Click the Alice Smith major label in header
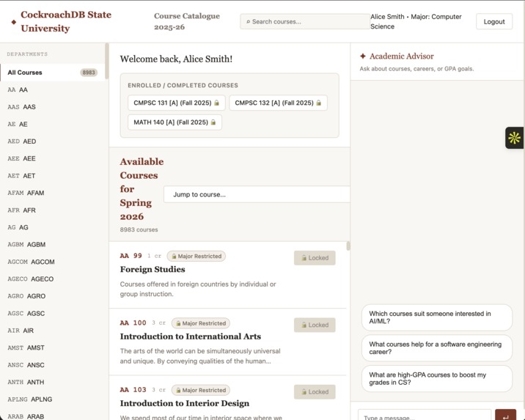Screen dimensions: 525x420 pos(416,21)
